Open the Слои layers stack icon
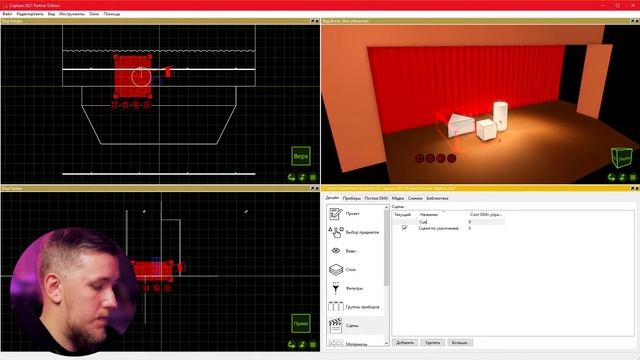This screenshot has width=640, height=360. [x=336, y=269]
